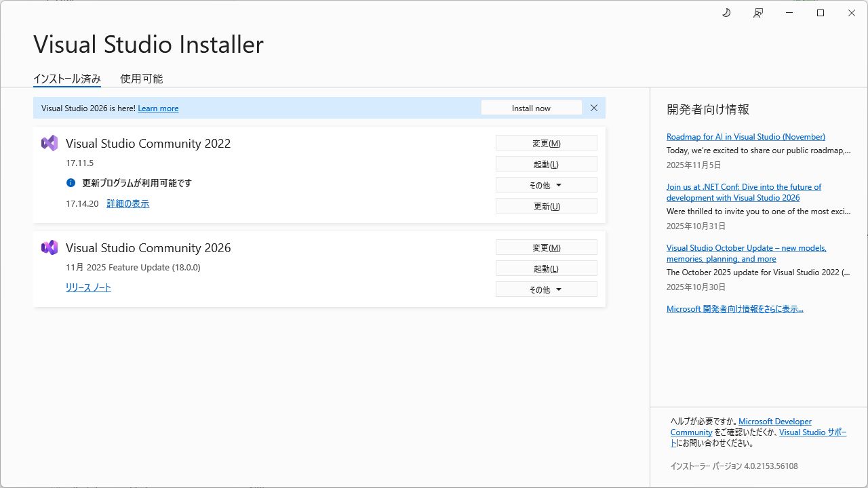This screenshot has height=488, width=868.
Task: Expand その他 dropdown for Visual Studio 2026
Action: point(546,289)
